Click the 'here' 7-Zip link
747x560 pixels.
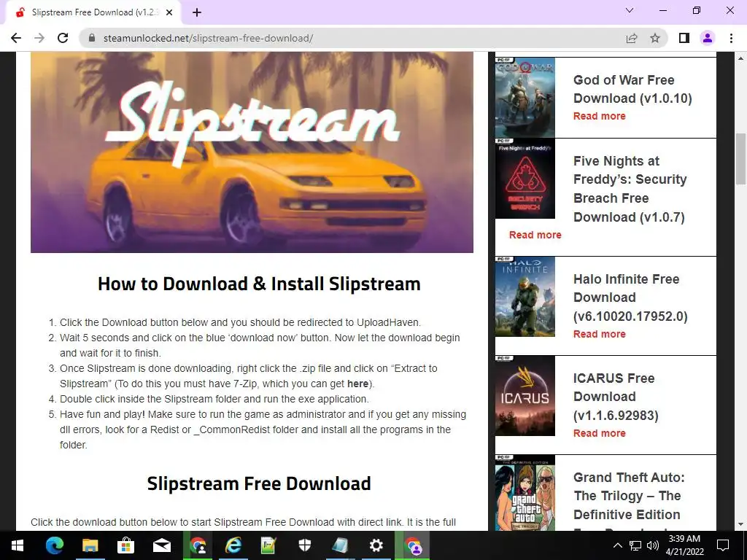[357, 384]
